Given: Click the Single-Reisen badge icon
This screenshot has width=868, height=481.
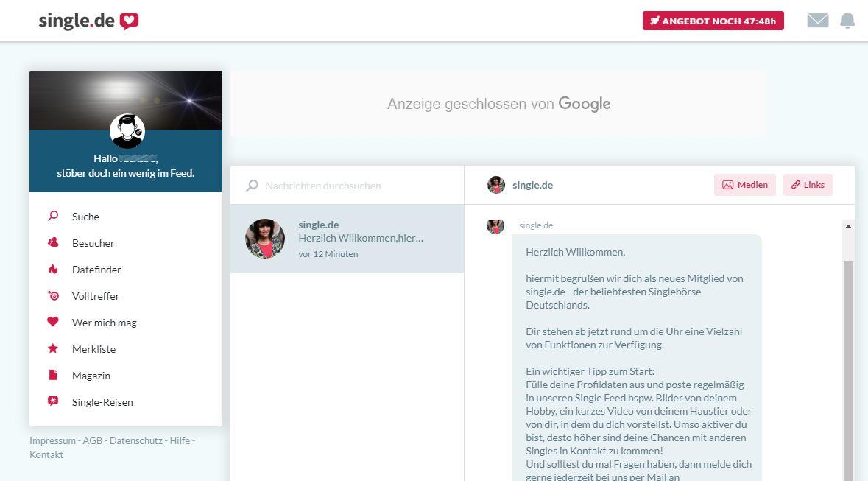Looking at the screenshot, I should click(53, 401).
